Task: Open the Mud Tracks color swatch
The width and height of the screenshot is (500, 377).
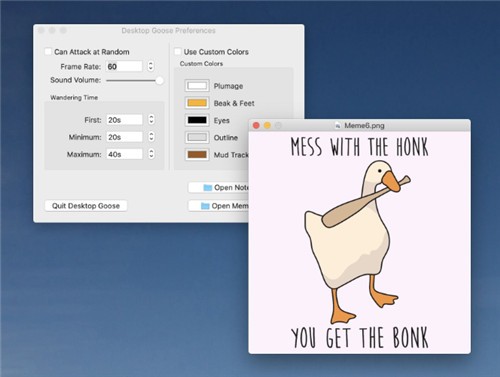Action: pos(197,155)
